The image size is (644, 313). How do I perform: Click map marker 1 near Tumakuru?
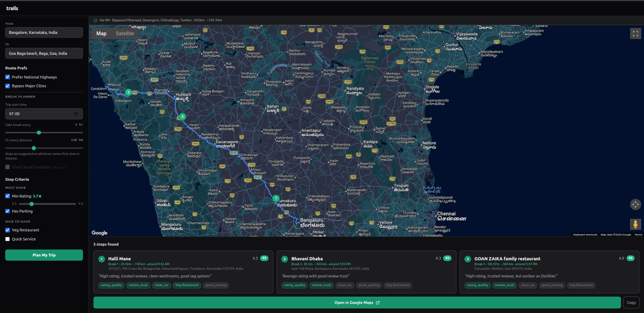pyautogui.click(x=276, y=198)
